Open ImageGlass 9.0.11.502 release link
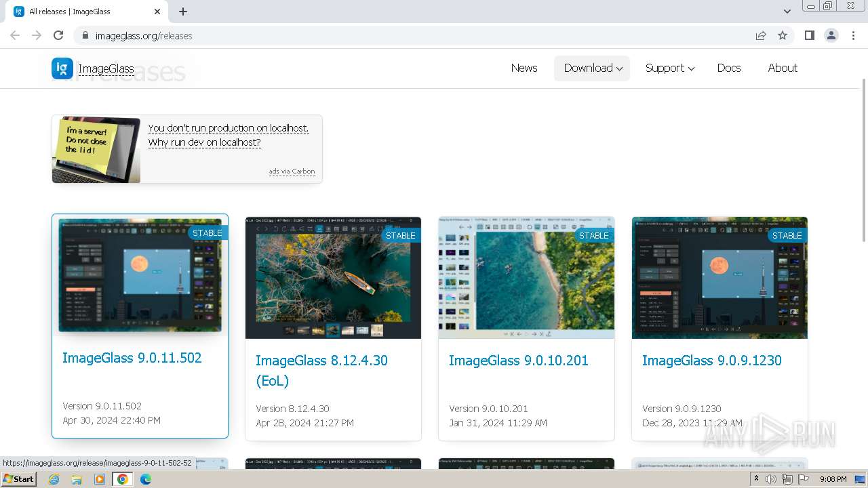 [132, 358]
